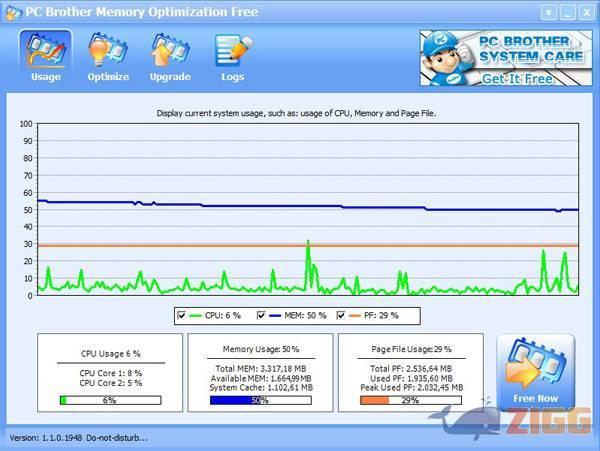600x451 pixels.
Task: Click the 'PF: 29 %' legend label
Action: 381,316
